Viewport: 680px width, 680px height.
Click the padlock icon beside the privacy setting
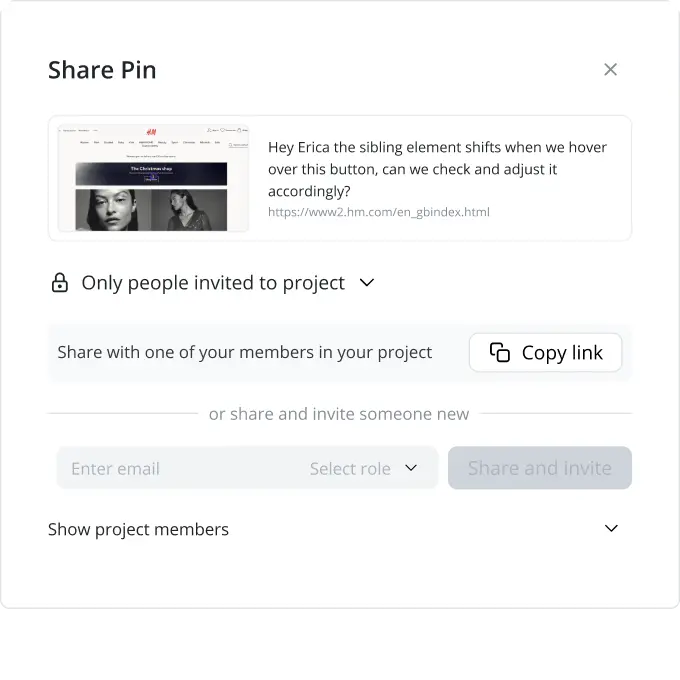[x=59, y=283]
